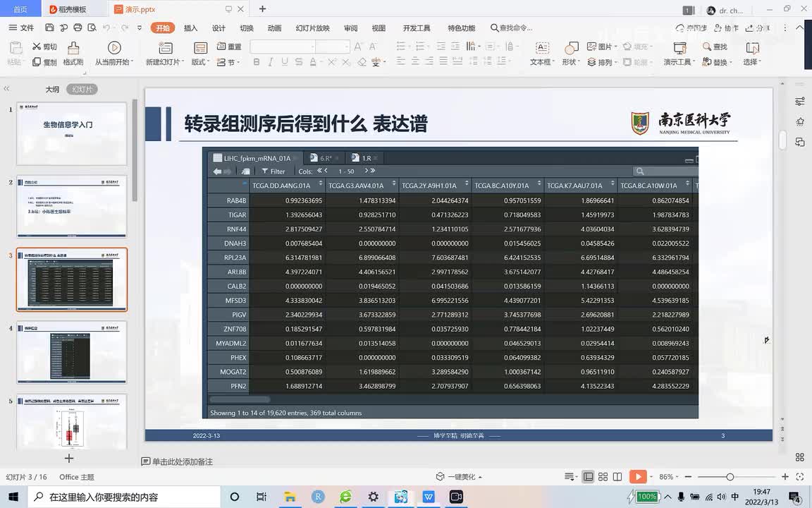The height and width of the screenshot is (508, 812).
Task: Click the print icon in quick access bar
Action: [x=78, y=28]
